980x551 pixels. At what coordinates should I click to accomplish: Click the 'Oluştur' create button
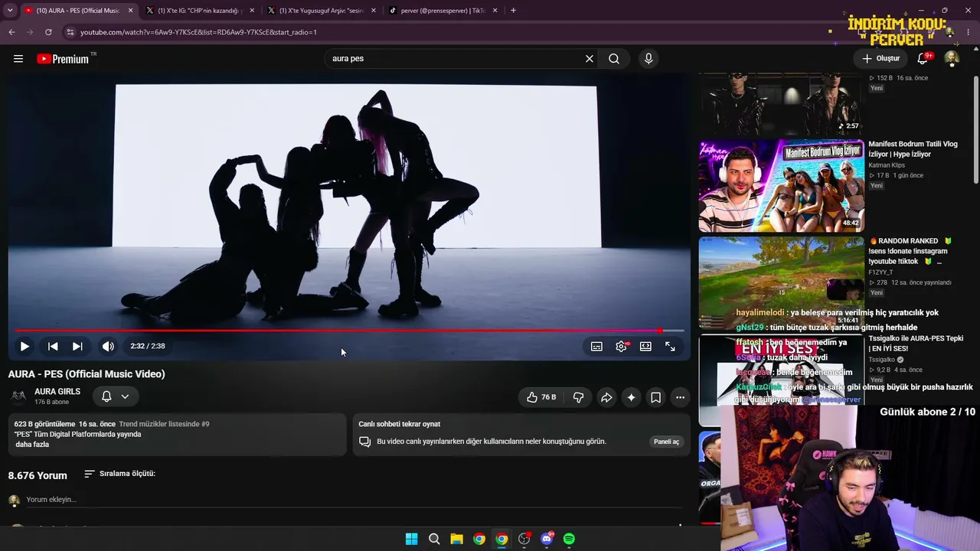click(881, 59)
